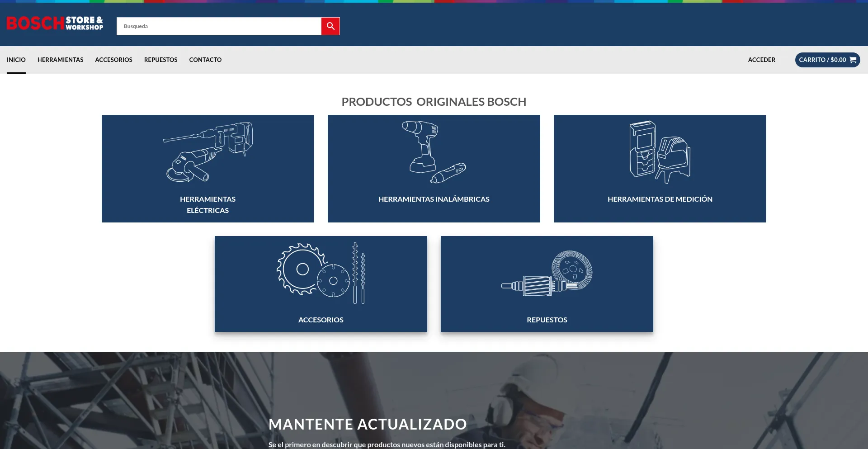This screenshot has width=868, height=449.
Task: Select HERRAMIENTAS ELÉCTRICAS category label
Action: [x=208, y=205]
